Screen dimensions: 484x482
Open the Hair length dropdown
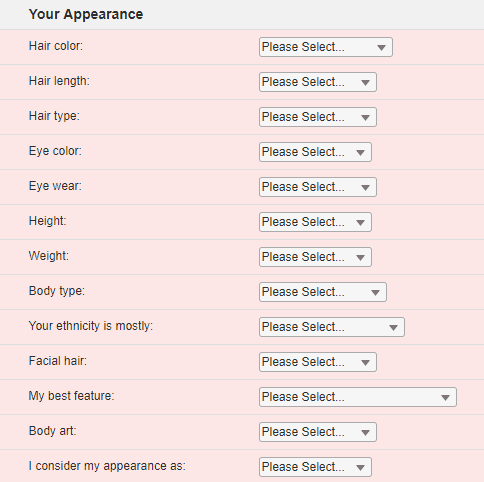click(318, 82)
